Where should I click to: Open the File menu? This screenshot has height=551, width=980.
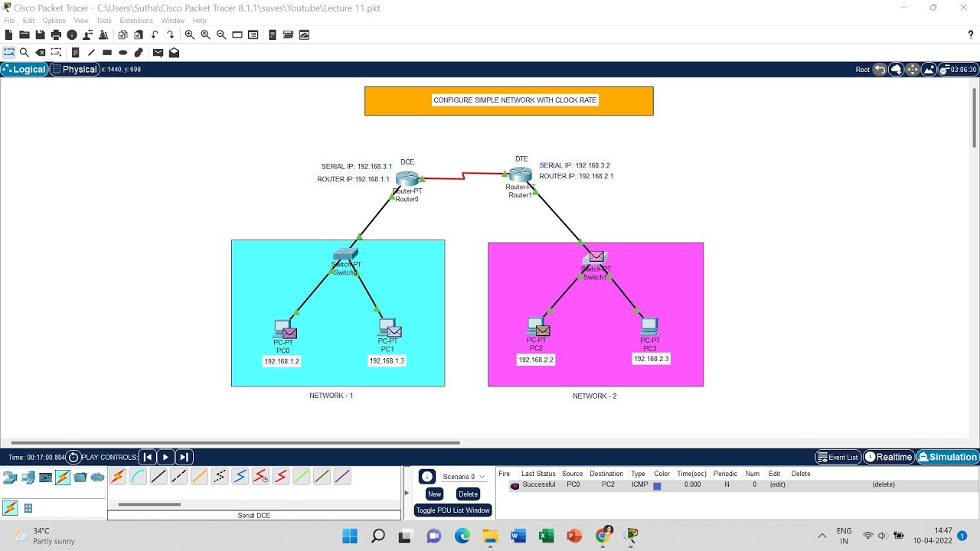[x=9, y=21]
